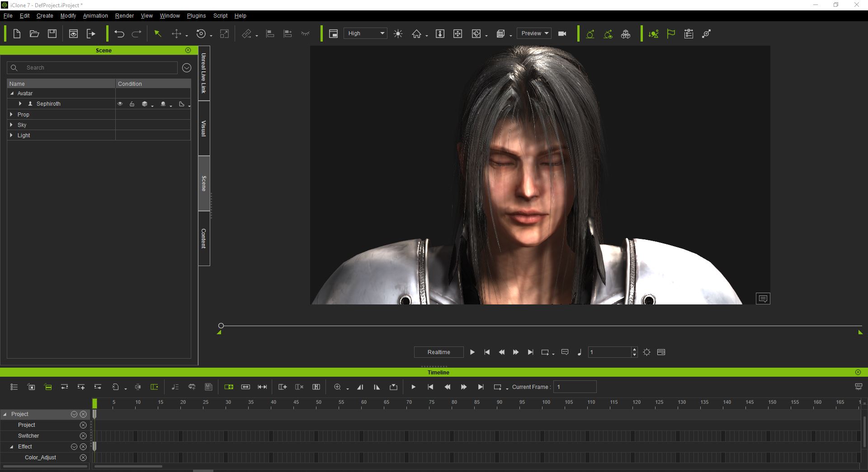Open the Plugins menu

coord(196,16)
